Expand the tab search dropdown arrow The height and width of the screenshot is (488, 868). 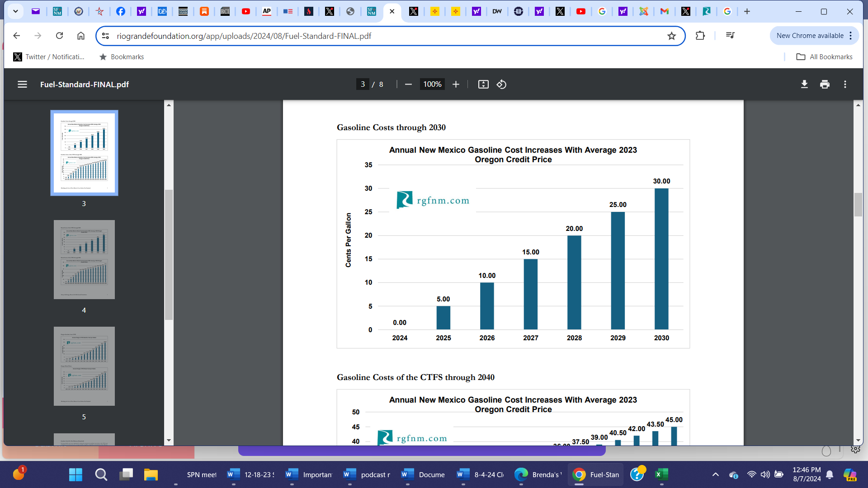[x=15, y=11]
